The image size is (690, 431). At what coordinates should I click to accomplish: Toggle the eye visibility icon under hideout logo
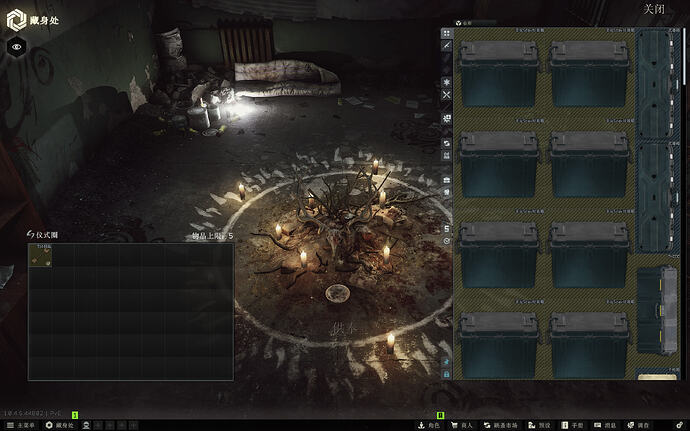coord(17,47)
